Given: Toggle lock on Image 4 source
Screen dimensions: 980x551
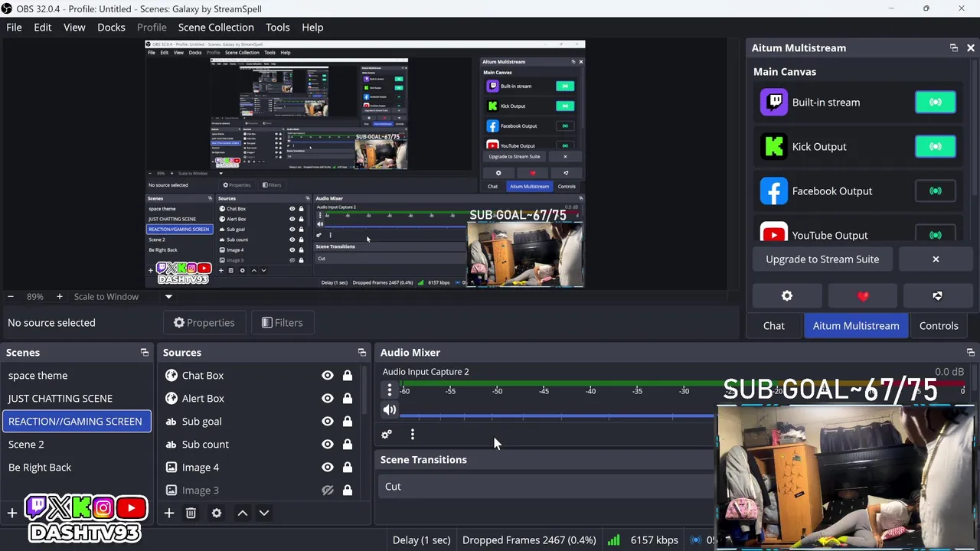Looking at the screenshot, I should click(x=348, y=467).
